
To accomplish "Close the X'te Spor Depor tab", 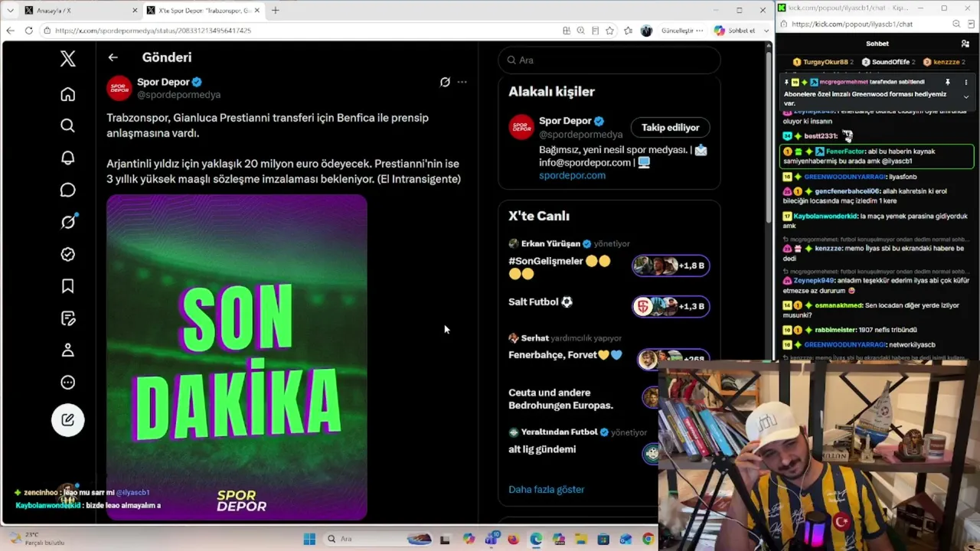I will 257,11.
